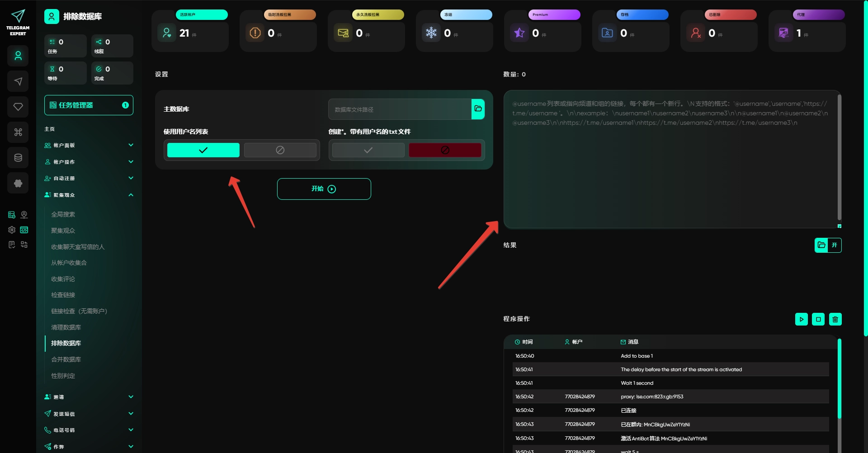Screen dimensions: 868x453
Task: Disable the use username list option
Action: pos(280,150)
